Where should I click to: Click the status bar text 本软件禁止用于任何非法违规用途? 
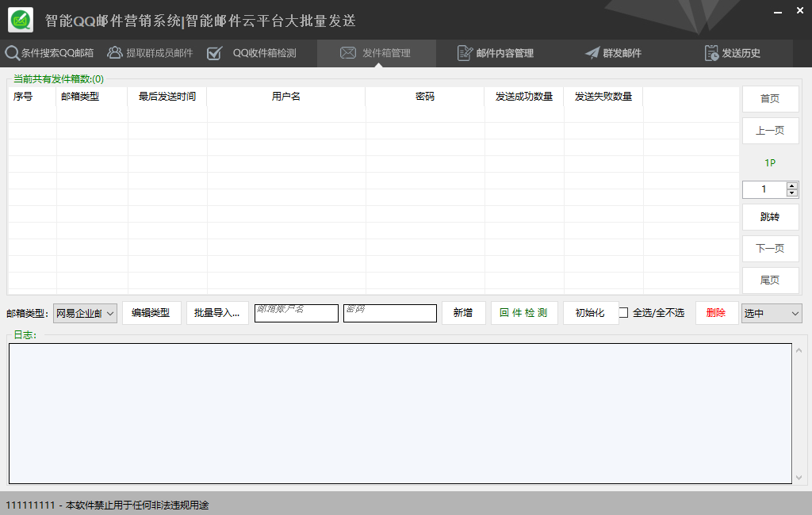[x=137, y=505]
